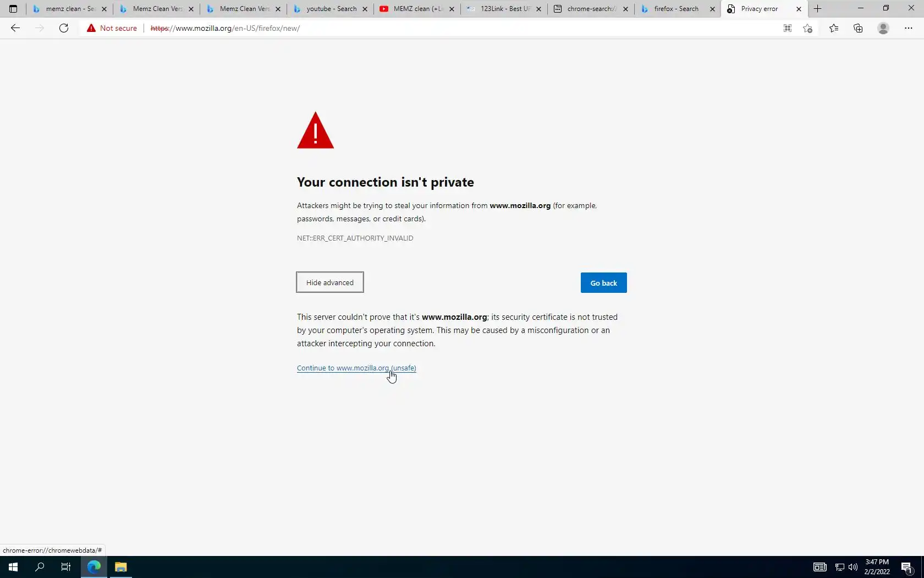Switch to the chrome-search tab
The width and height of the screenshot is (924, 578).
coord(591,9)
